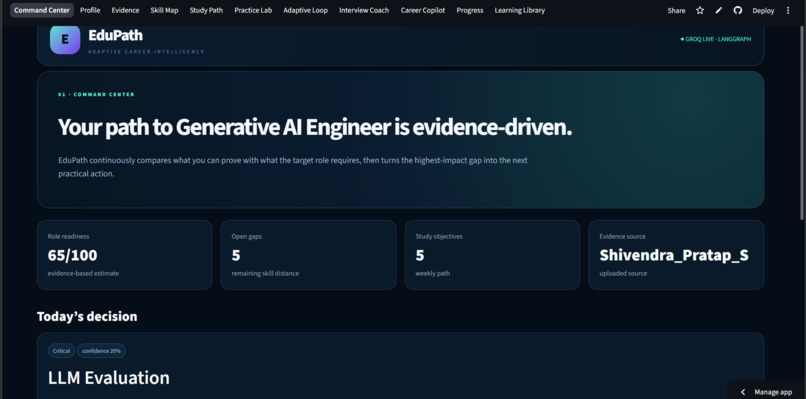806x399 pixels.
Task: Click the Deploy button
Action: 763,10
